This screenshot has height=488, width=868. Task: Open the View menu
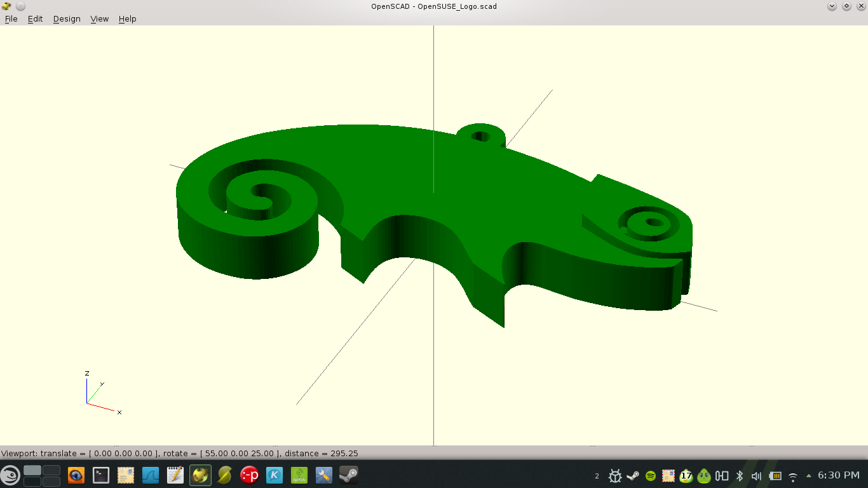tap(100, 19)
